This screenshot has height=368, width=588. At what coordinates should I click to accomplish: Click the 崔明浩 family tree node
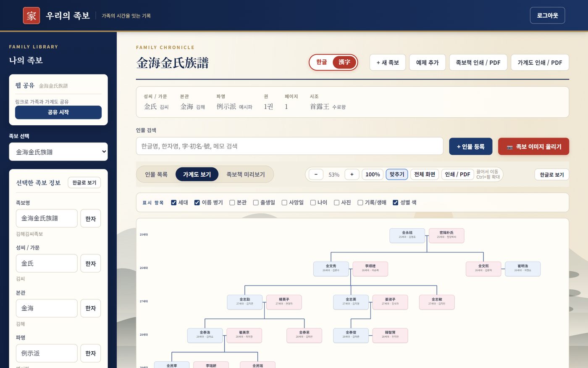click(x=522, y=269)
